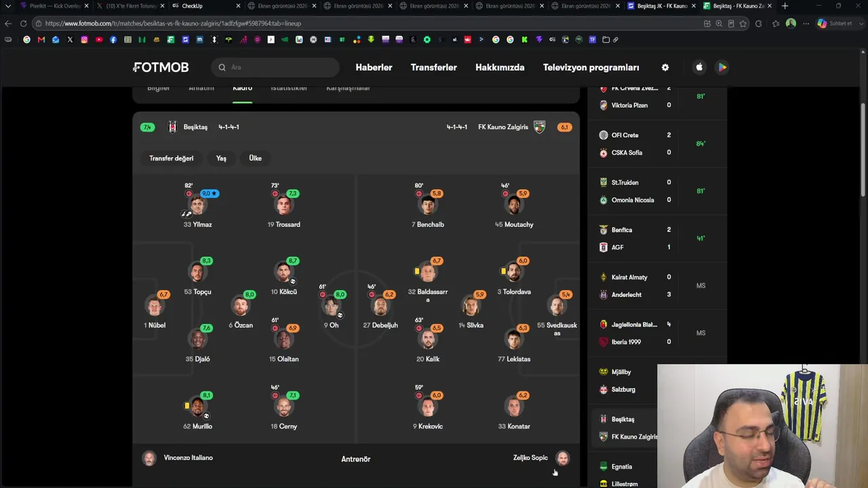Viewport: 868px width, 488px height.
Task: Switch to the Pixelkit browser tab
Action: point(55,6)
